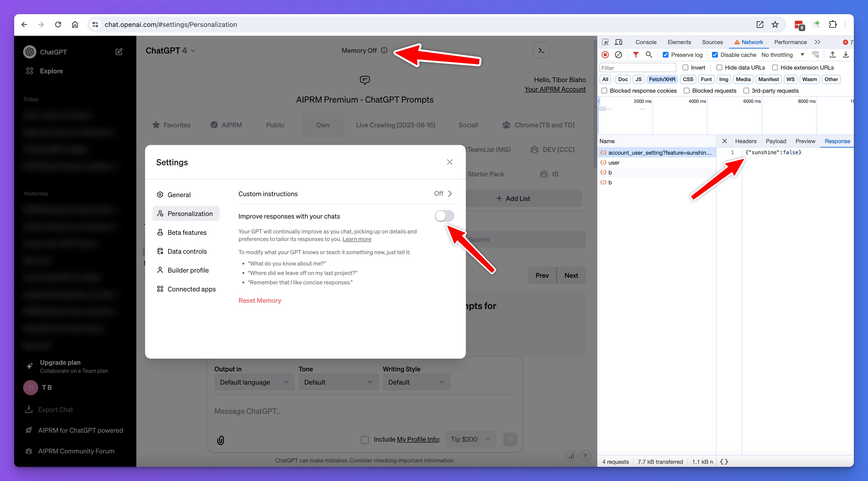
Task: Click the Prev page button
Action: 542,275
